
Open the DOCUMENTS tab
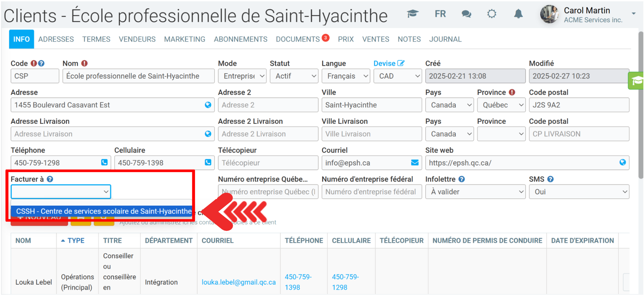298,39
